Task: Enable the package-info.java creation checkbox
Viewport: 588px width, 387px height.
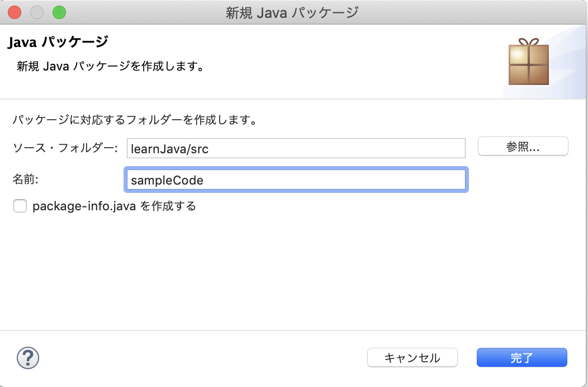Action: click(20, 206)
